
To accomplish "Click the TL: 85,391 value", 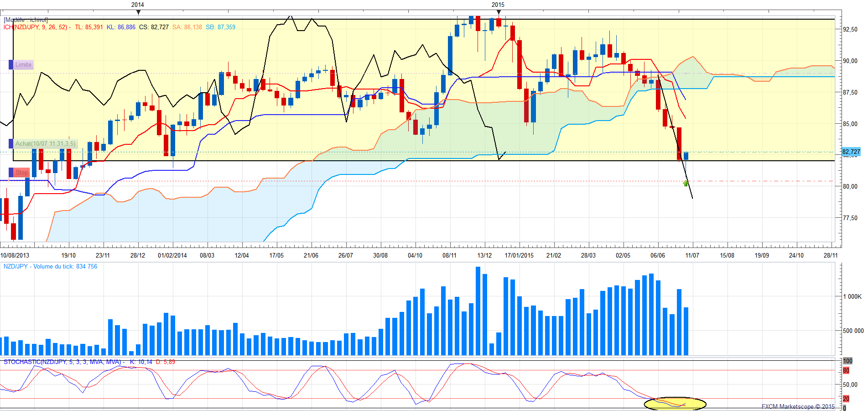I will click(x=89, y=27).
